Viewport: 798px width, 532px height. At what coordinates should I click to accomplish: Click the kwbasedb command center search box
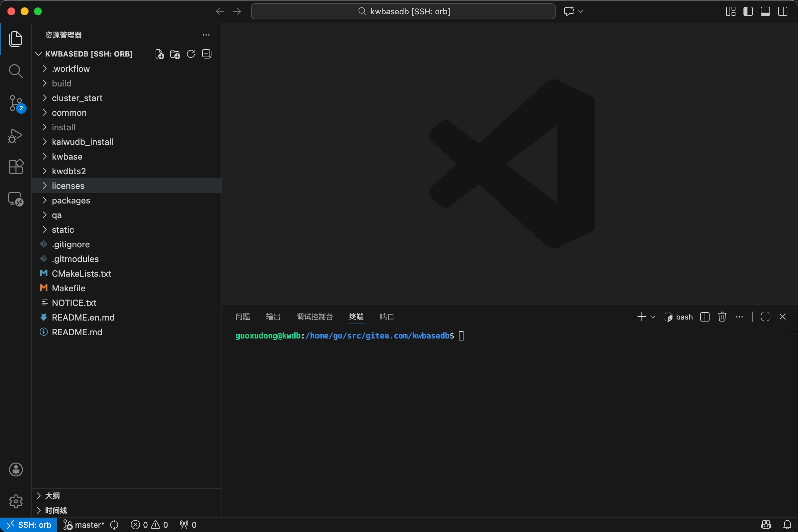(403, 12)
